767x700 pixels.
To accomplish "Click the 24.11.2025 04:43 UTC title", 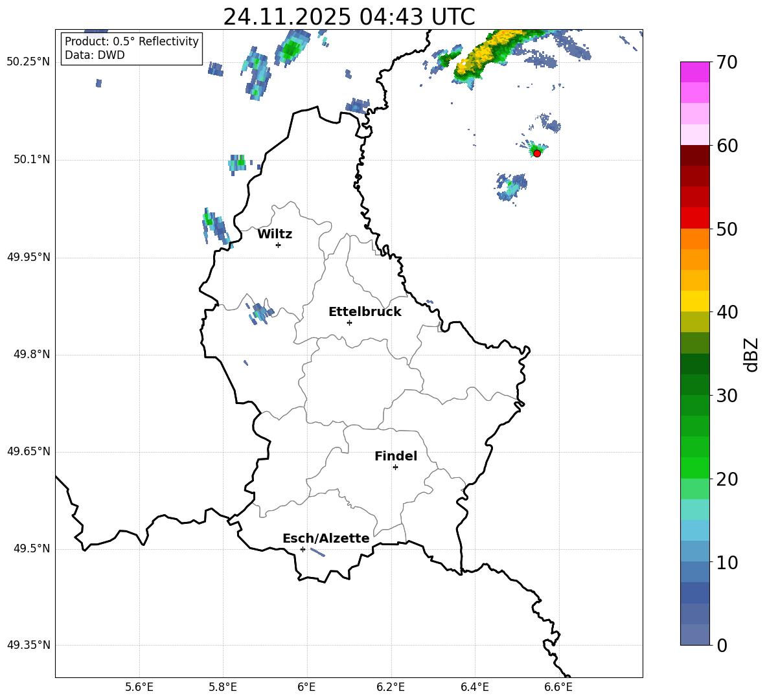I will [x=349, y=17].
